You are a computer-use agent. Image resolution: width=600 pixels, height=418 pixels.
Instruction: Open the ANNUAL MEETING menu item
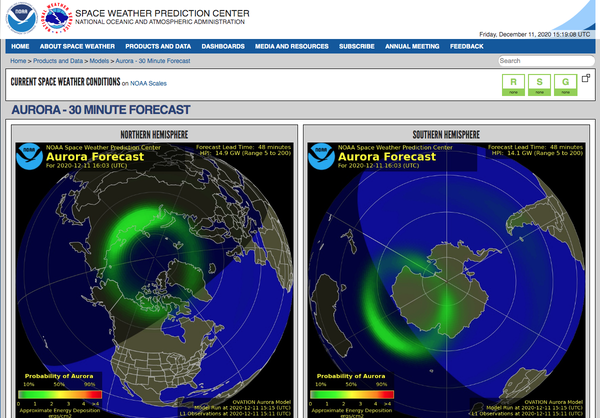[412, 46]
